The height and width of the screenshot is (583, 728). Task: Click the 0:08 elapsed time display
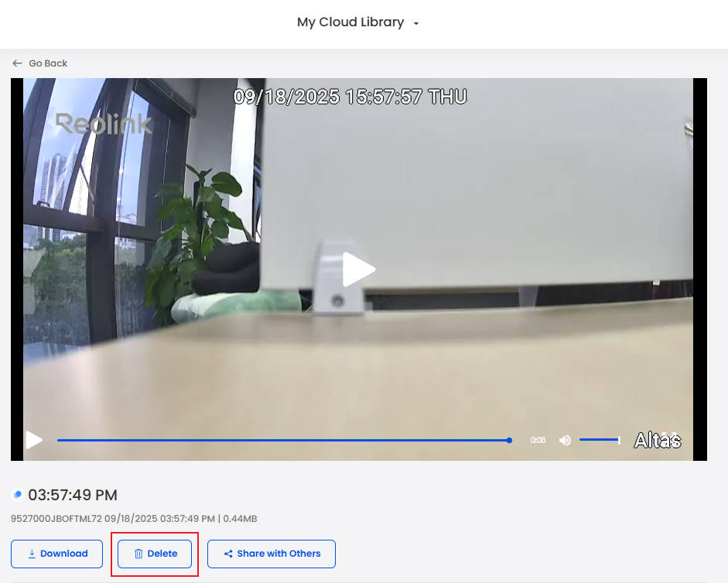pos(538,440)
